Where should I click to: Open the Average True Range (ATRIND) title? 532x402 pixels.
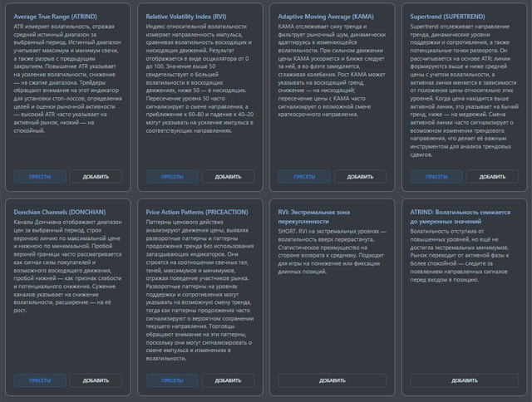point(56,17)
